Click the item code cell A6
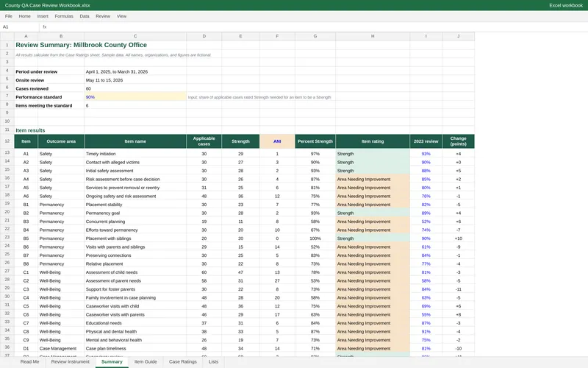Screen dimensions: 588x368 coord(26,196)
